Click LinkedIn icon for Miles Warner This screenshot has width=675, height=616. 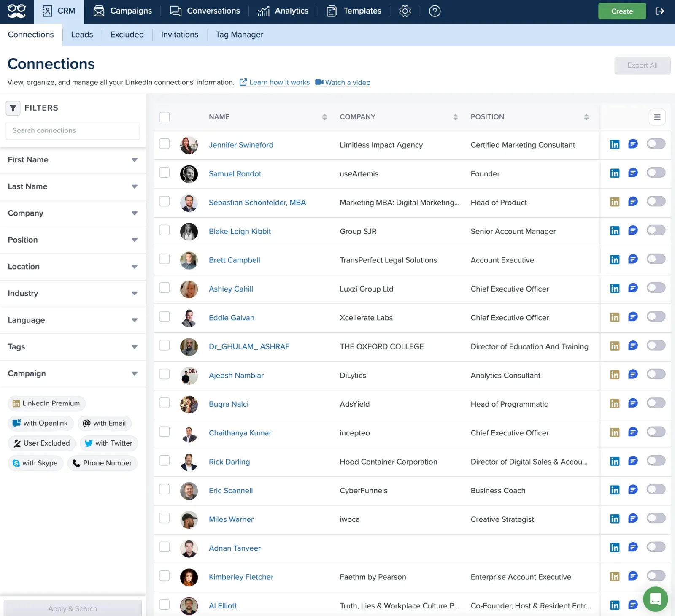coord(615,519)
